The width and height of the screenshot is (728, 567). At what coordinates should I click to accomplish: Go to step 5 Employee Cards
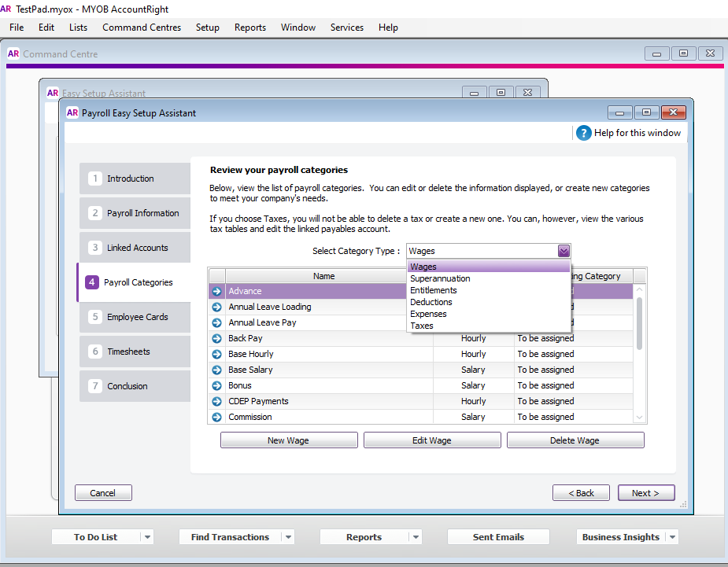[135, 317]
